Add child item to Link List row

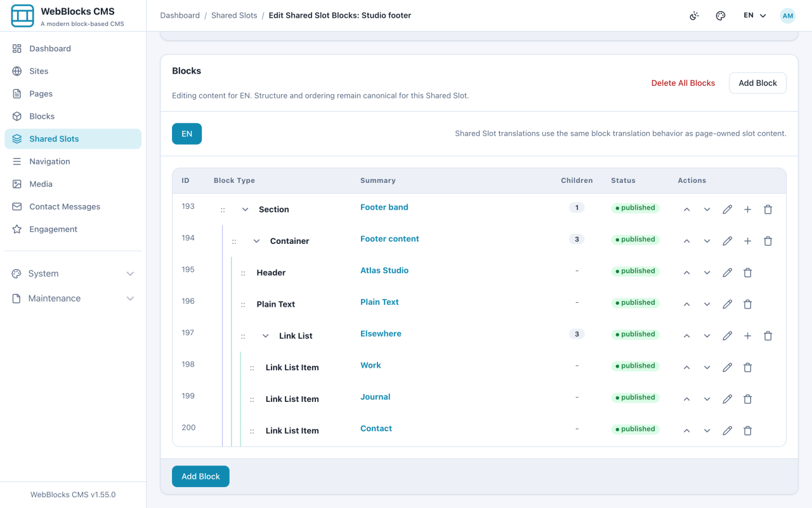pyautogui.click(x=747, y=336)
